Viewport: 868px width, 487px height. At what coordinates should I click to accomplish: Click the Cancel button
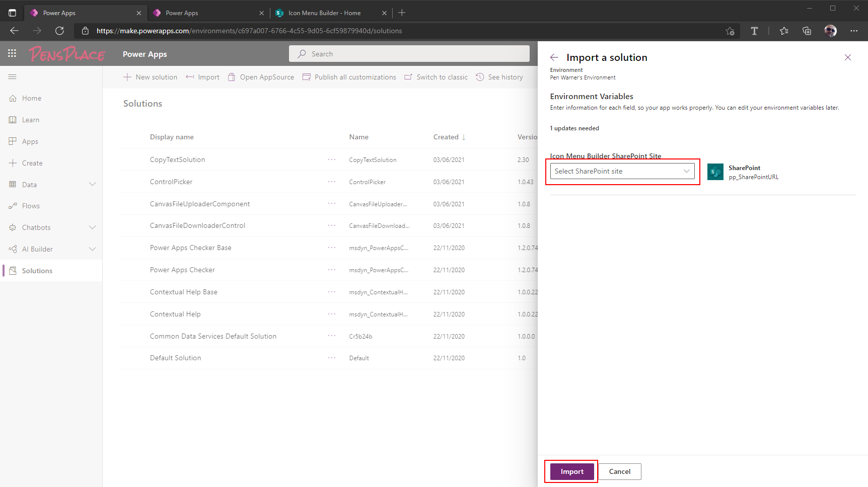click(619, 471)
